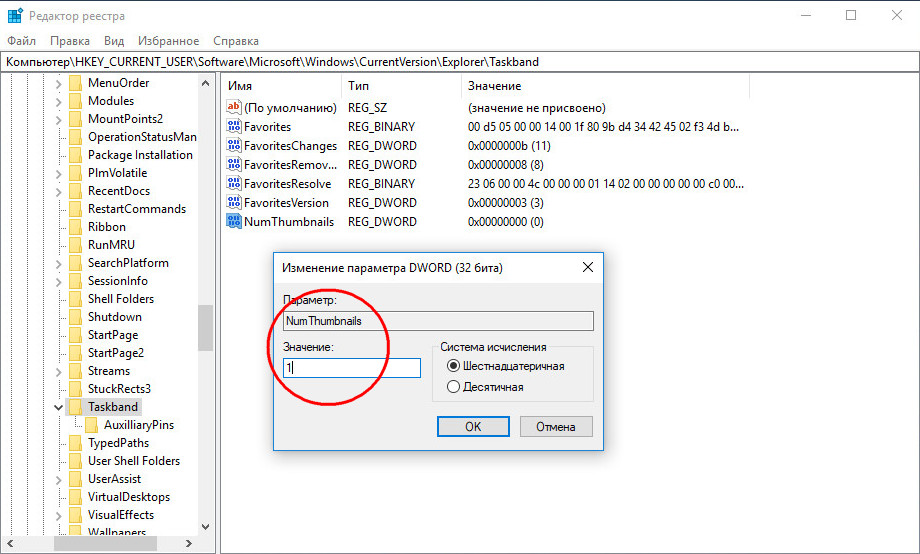This screenshot has height=554, width=920.
Task: Click the Modules folder icon
Action: coord(75,101)
